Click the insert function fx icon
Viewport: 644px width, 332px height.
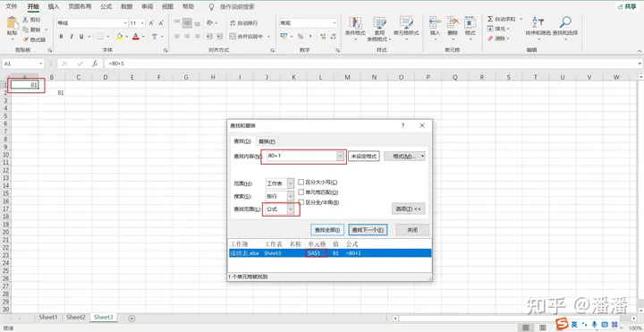95,64
